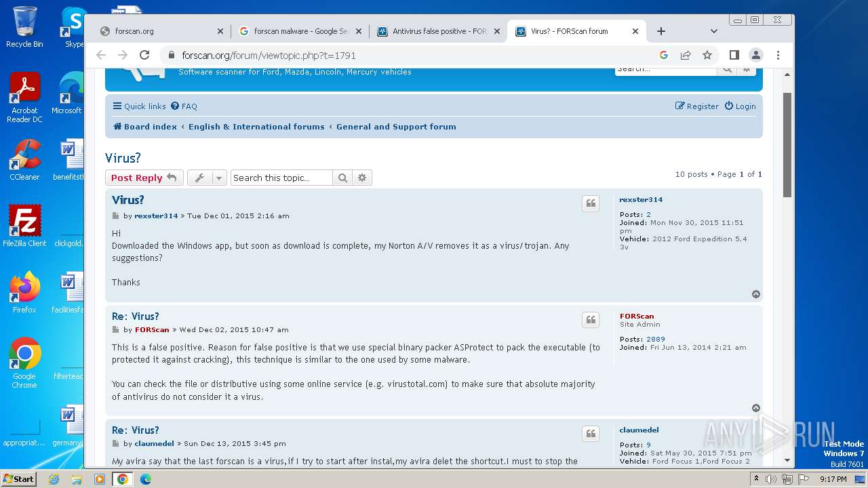This screenshot has height=488, width=868.
Task: Click the 9:17 PM taskbar clock
Action: click(833, 479)
